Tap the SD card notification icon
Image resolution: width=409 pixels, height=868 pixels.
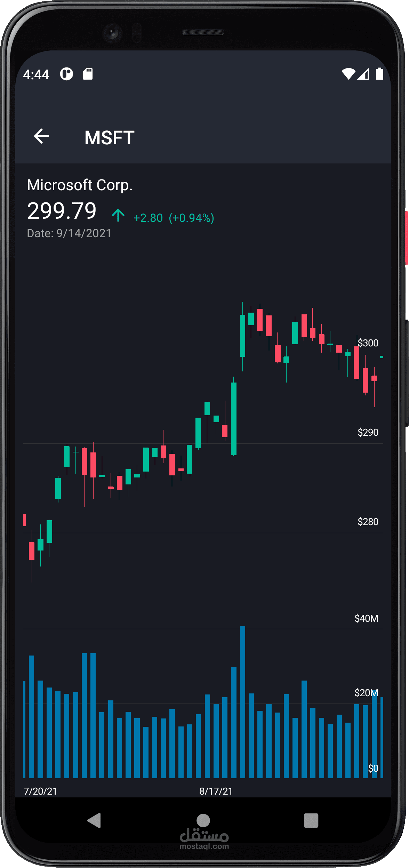click(x=88, y=74)
